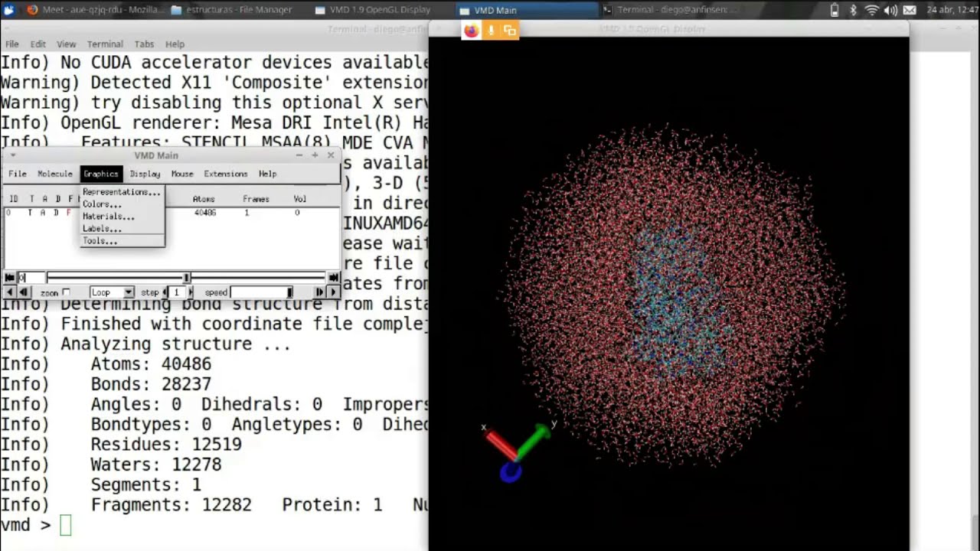Switch to VMD Main taskbar entry
980x551 pixels.
coord(528,10)
